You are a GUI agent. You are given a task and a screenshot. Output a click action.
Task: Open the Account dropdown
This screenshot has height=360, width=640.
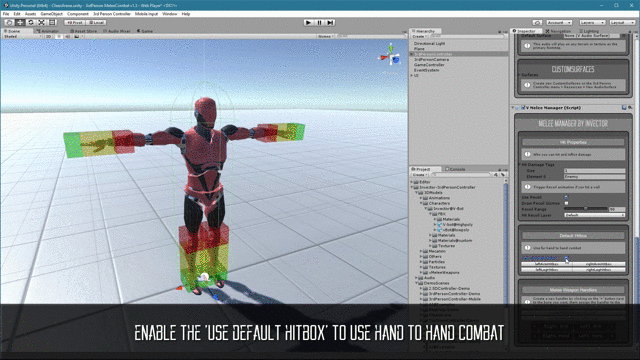(558, 22)
